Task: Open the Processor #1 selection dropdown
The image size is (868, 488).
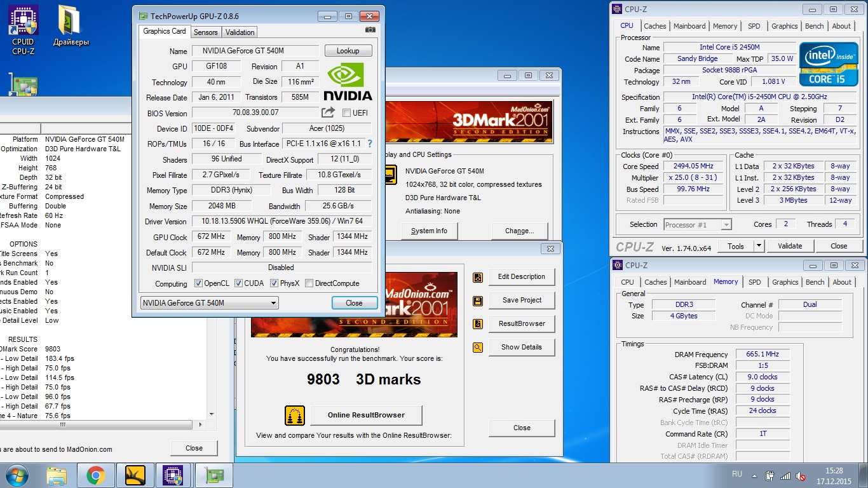Action: point(697,224)
